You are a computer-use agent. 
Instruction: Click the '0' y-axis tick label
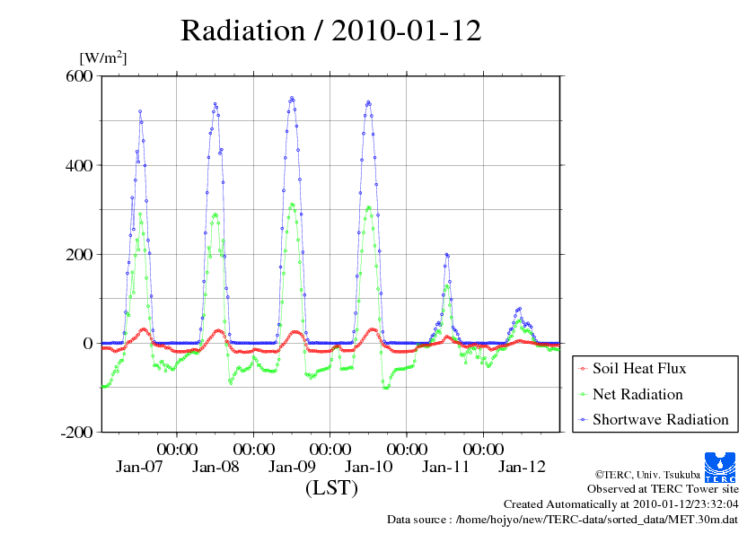pos(88,344)
